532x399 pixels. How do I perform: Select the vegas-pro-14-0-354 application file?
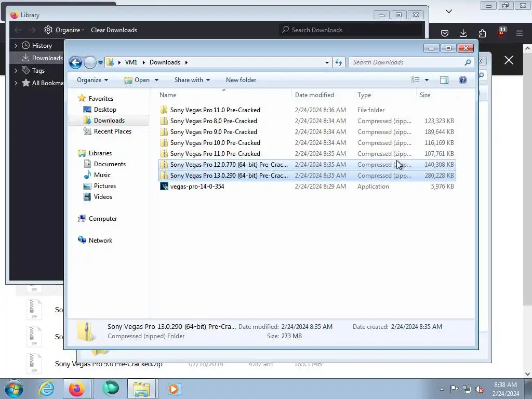[307, 187]
